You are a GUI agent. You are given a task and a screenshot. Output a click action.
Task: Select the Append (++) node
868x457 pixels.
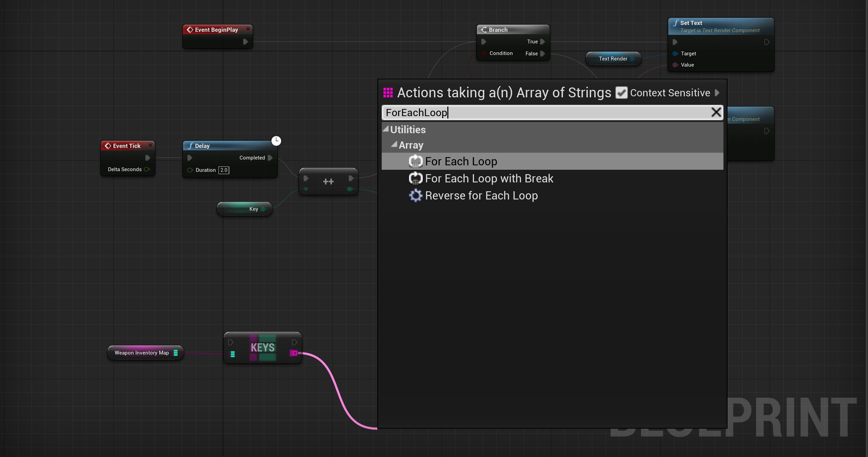tap(328, 181)
